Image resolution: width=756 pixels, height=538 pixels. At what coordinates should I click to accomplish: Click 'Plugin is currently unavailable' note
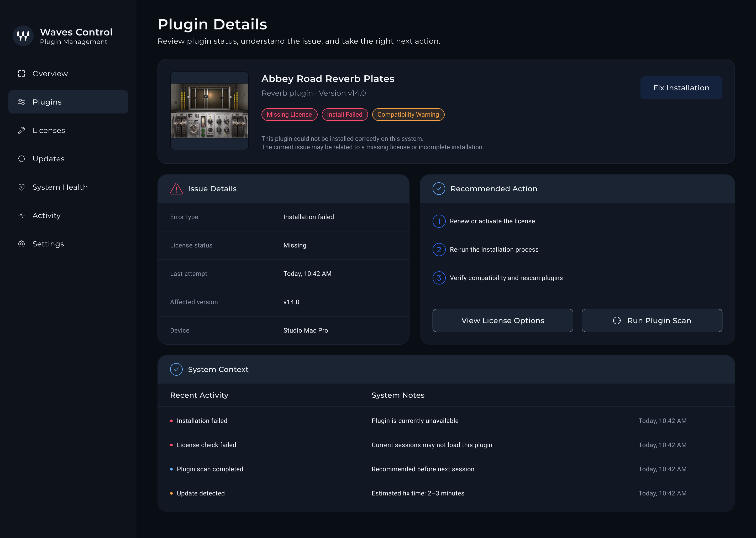click(415, 421)
